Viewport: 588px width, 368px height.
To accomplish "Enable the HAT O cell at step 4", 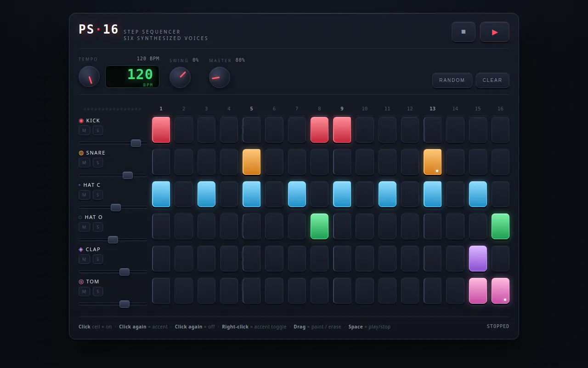I will 229,226.
